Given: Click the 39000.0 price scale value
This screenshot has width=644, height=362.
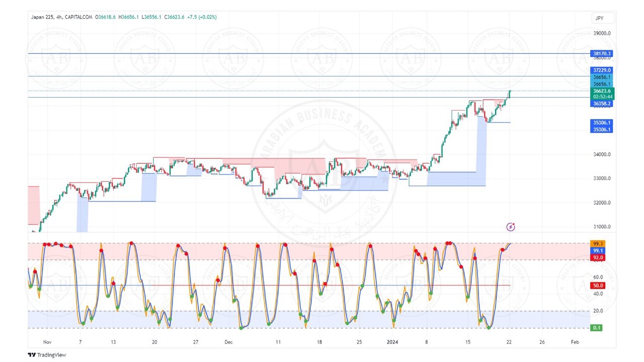Looking at the screenshot, I should pyautogui.click(x=602, y=33).
